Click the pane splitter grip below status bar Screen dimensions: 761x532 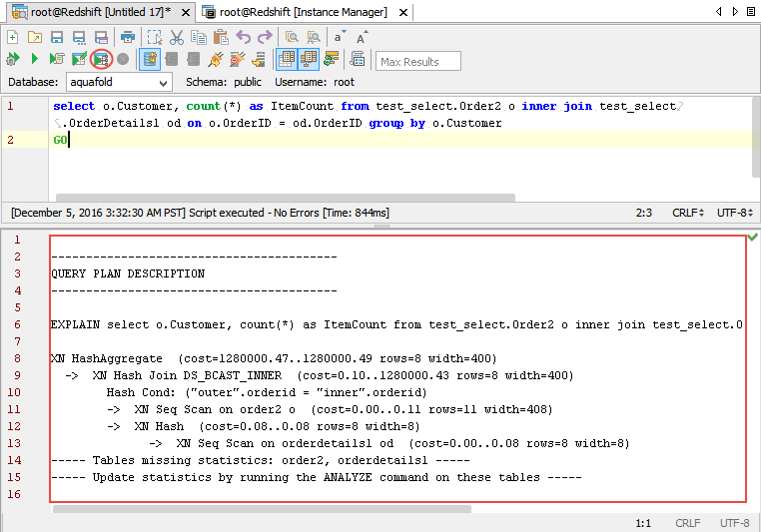pos(381,226)
